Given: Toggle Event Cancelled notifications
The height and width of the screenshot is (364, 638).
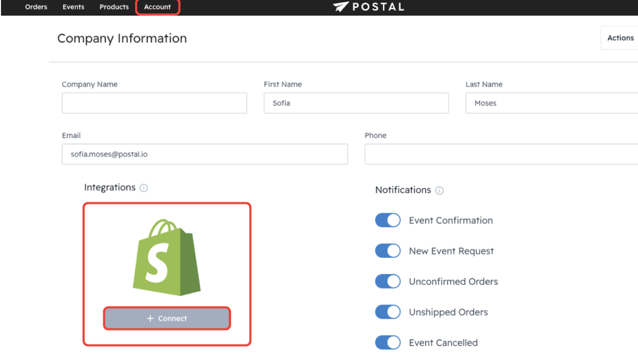Looking at the screenshot, I should coord(387,343).
